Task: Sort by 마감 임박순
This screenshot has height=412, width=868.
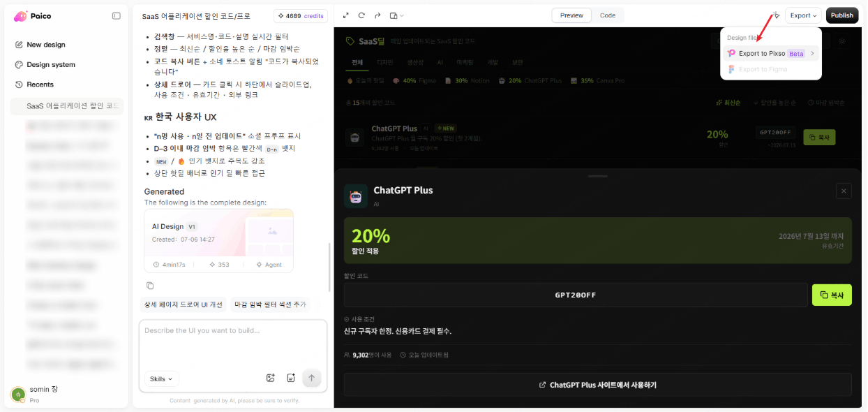Action: [825, 103]
